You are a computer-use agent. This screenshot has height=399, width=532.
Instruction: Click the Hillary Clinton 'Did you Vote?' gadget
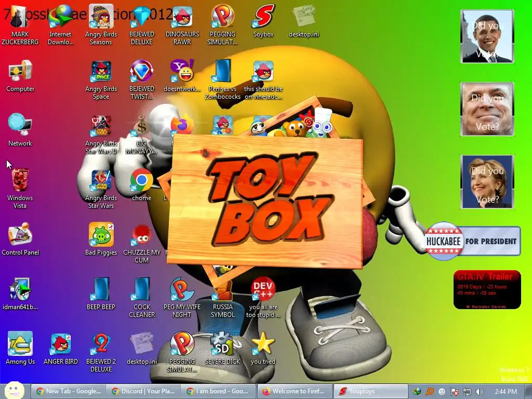(x=487, y=182)
